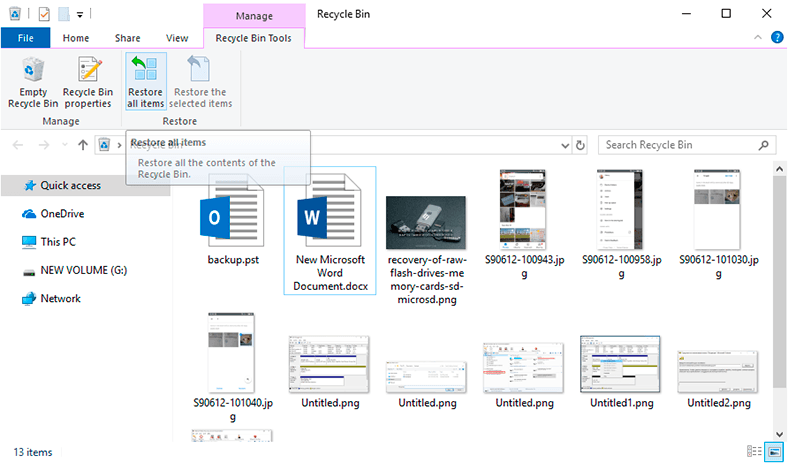Open Recent locations dropdown arrow
Image resolution: width=788 pixels, height=463 pixels.
tap(64, 145)
